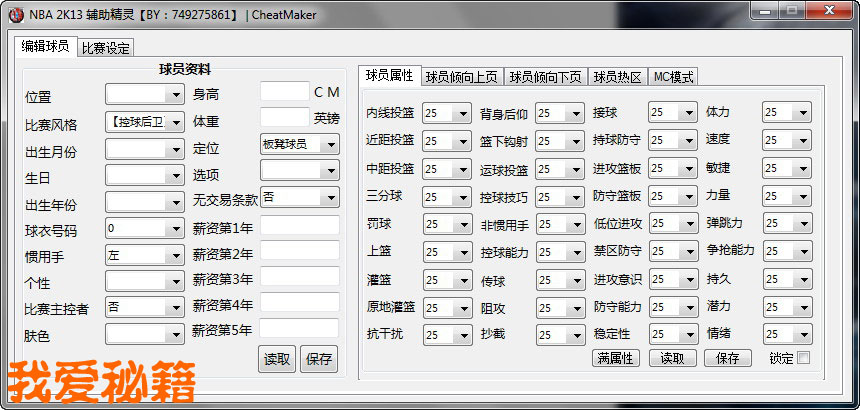Screen dimensions: 860x410
Task: Click 保存 button in the attributes panel
Action: pos(728,358)
